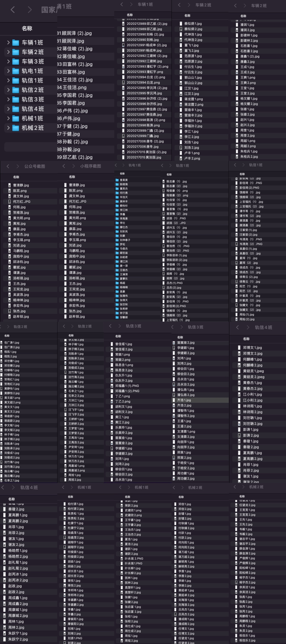
Task: Select the file 薛金涛1.jpg
Action: pyautogui.click(x=247, y=549)
